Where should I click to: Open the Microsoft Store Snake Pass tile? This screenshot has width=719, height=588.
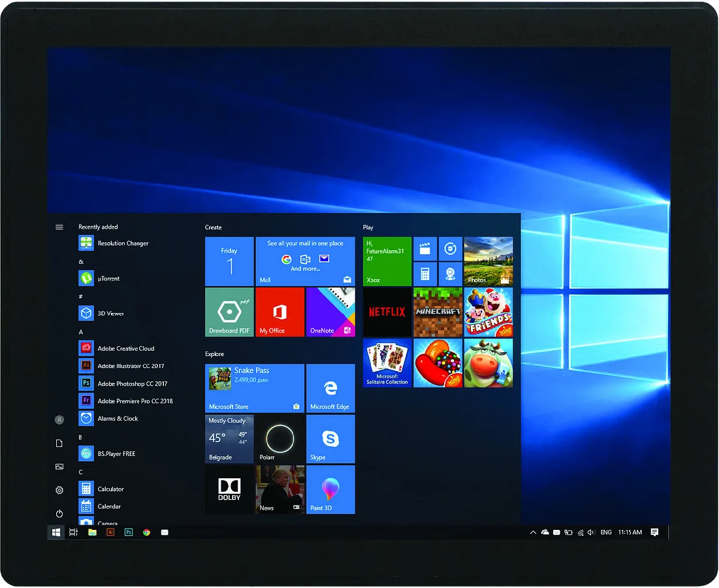(255, 388)
